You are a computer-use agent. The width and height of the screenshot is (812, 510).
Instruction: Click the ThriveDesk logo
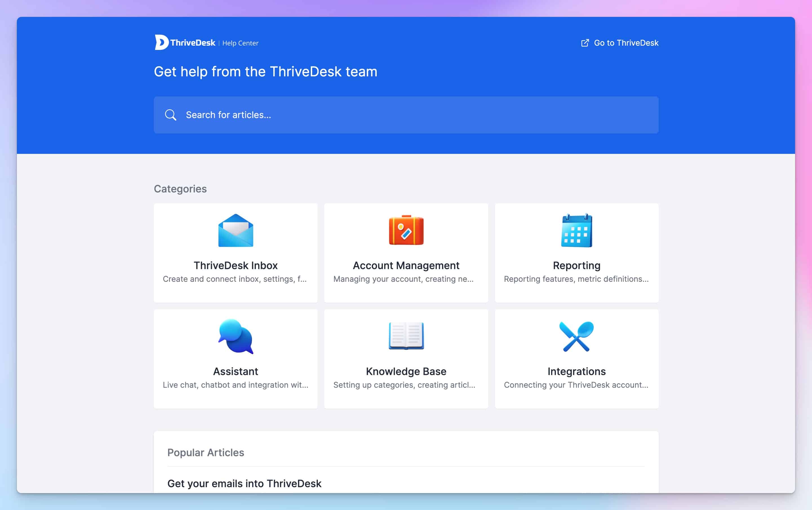point(185,43)
